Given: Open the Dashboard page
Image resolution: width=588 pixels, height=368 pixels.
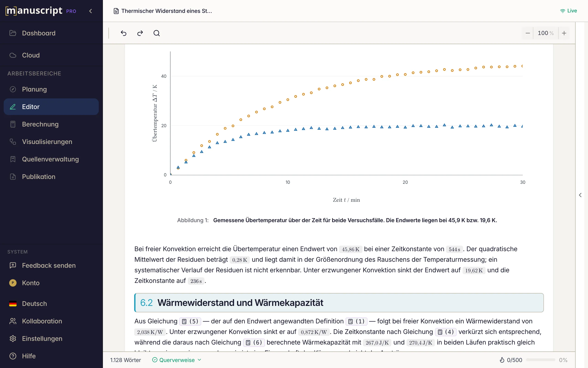Looking at the screenshot, I should (51, 33).
